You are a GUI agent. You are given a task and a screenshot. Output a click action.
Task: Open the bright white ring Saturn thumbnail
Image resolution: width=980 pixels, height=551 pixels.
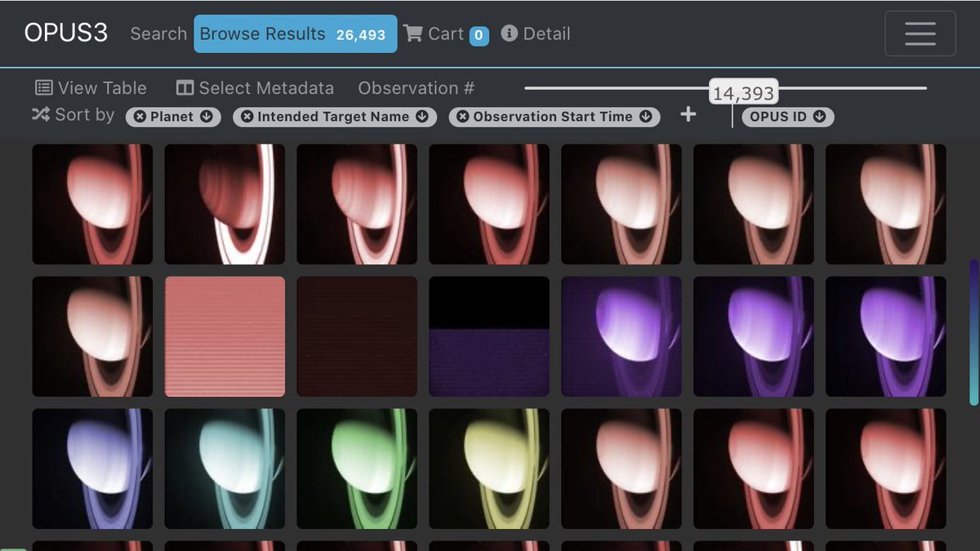point(225,204)
